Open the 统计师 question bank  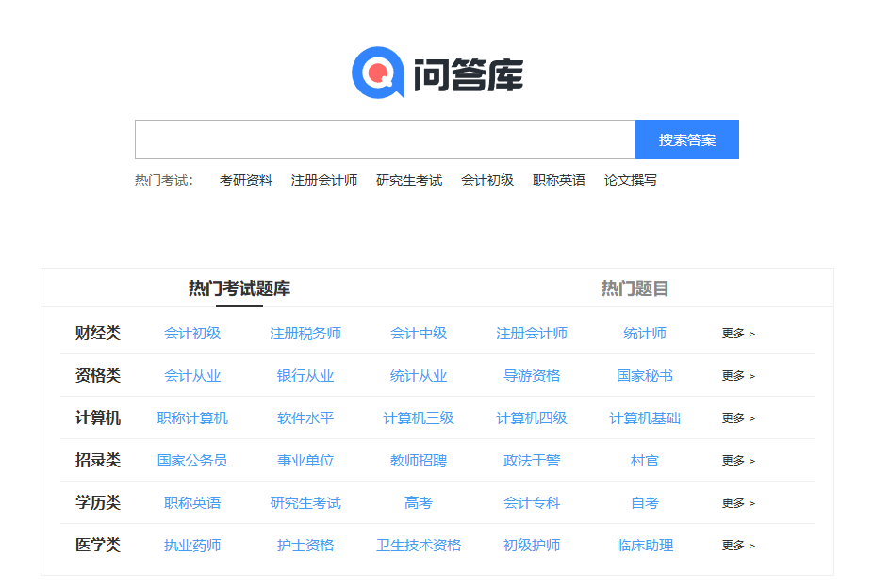(645, 334)
